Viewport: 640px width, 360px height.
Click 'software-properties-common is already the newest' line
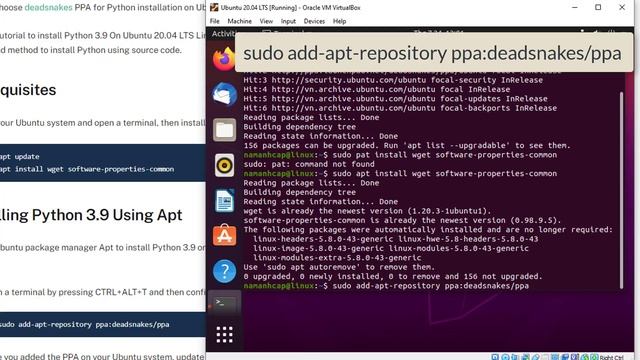[402, 220]
